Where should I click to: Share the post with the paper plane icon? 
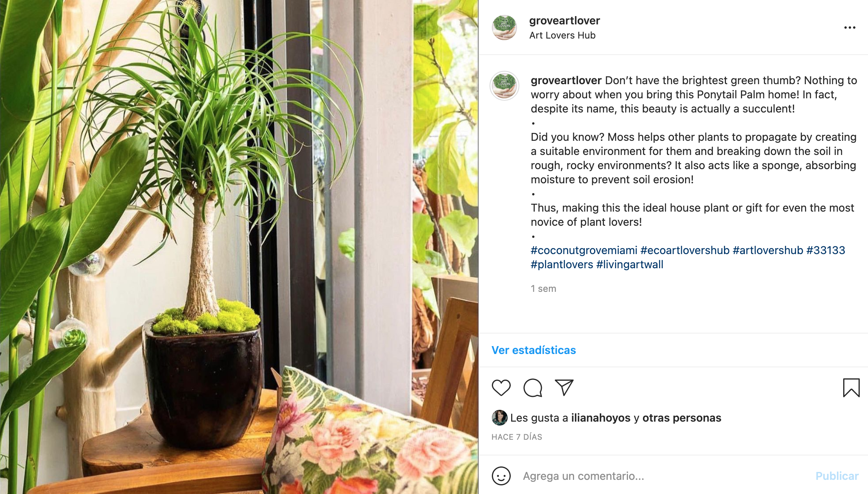pyautogui.click(x=564, y=387)
